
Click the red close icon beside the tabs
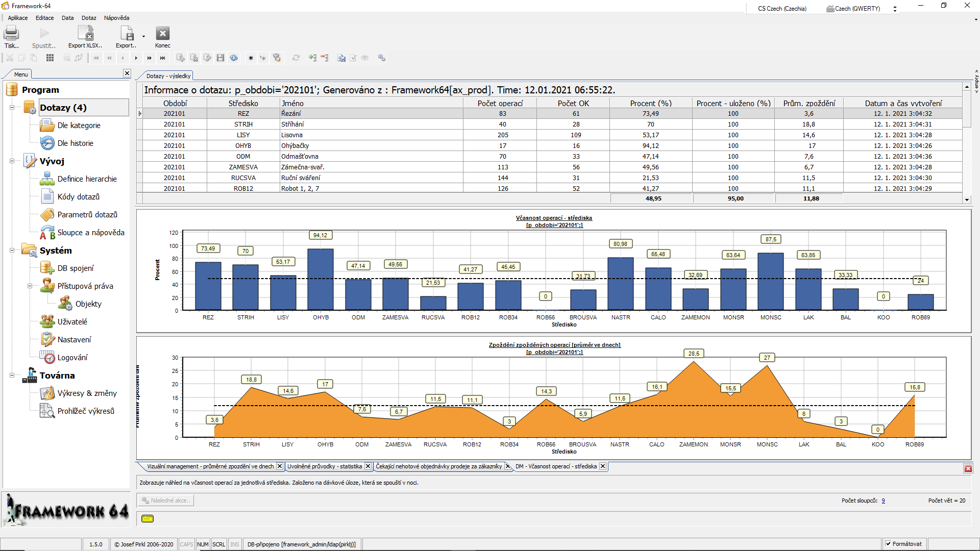[968, 468]
